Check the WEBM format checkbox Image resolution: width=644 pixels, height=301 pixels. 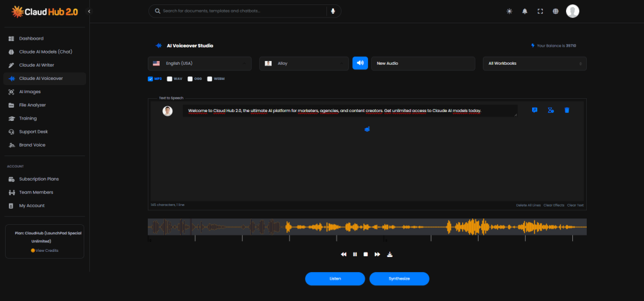pos(209,79)
